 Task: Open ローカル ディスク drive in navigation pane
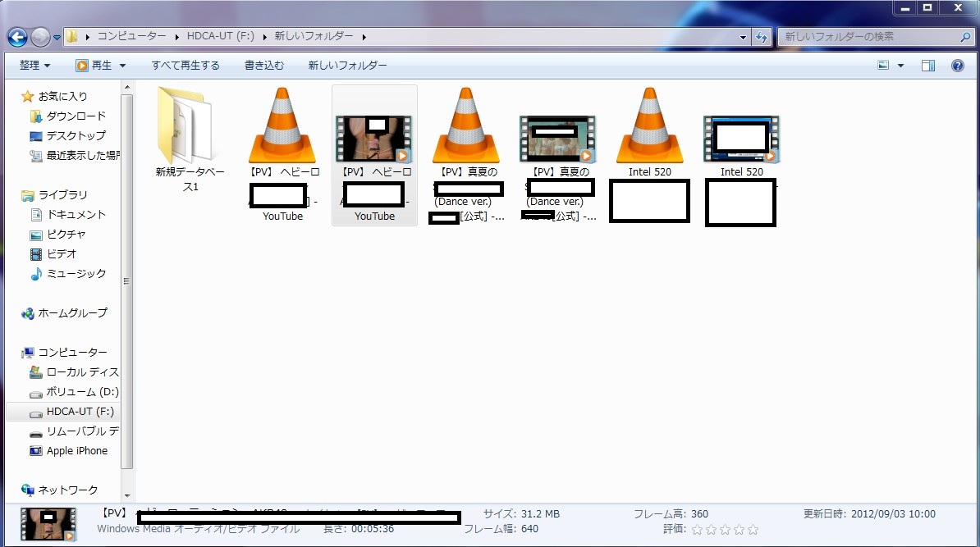[83, 372]
